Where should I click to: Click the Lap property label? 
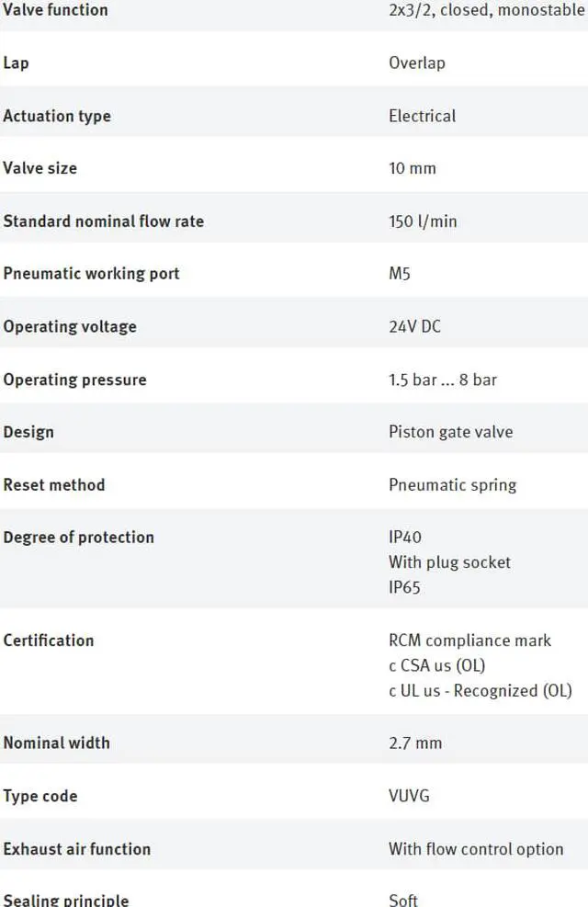16,62
